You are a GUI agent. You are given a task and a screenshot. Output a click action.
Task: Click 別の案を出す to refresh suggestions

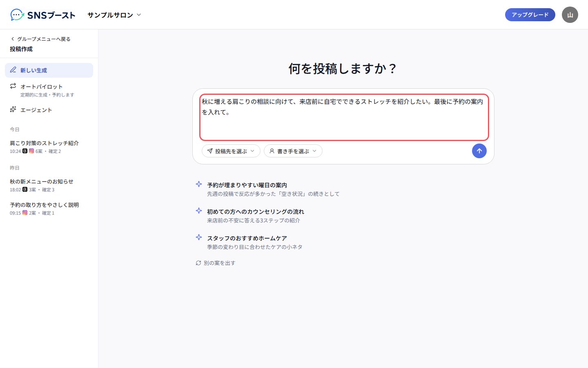point(216,263)
